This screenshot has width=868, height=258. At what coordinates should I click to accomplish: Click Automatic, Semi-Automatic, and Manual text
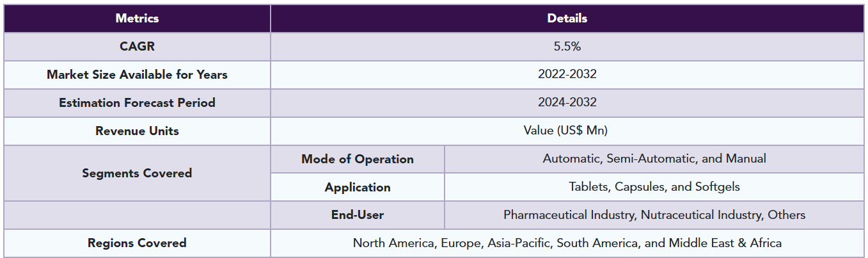(654, 159)
